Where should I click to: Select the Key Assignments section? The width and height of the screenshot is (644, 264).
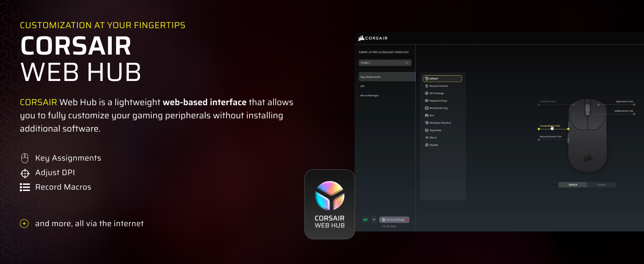pyautogui.click(x=387, y=77)
